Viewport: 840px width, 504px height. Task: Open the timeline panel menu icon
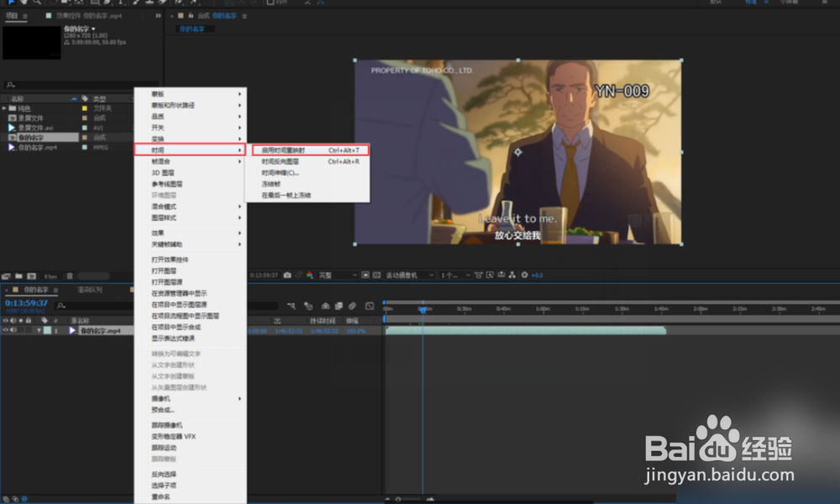pos(55,290)
